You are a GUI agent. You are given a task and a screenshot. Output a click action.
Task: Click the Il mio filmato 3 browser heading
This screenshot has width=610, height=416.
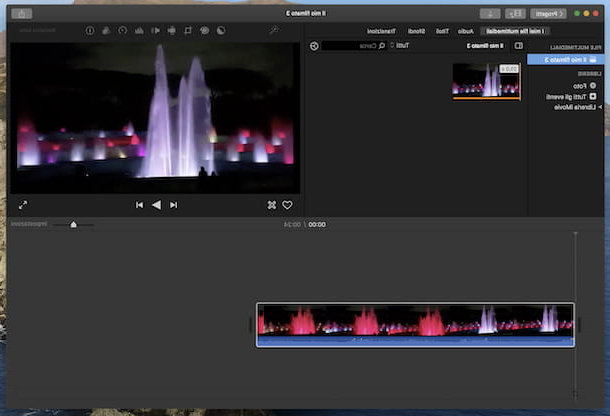[x=485, y=46]
